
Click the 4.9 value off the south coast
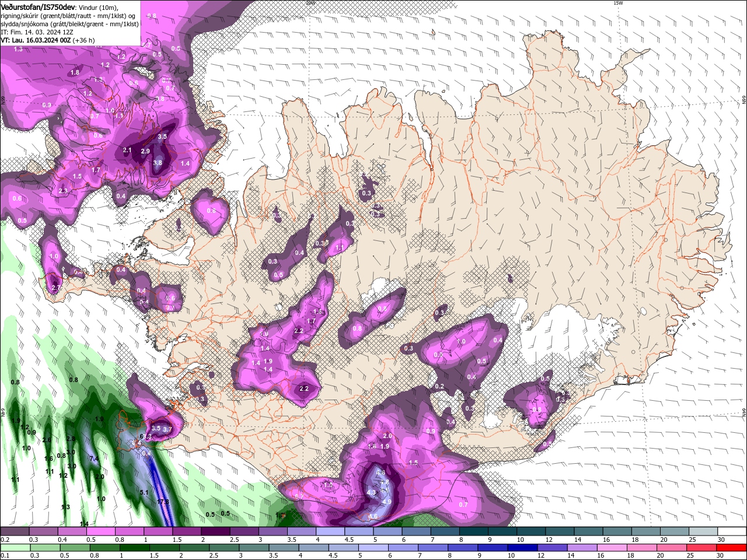point(387,502)
